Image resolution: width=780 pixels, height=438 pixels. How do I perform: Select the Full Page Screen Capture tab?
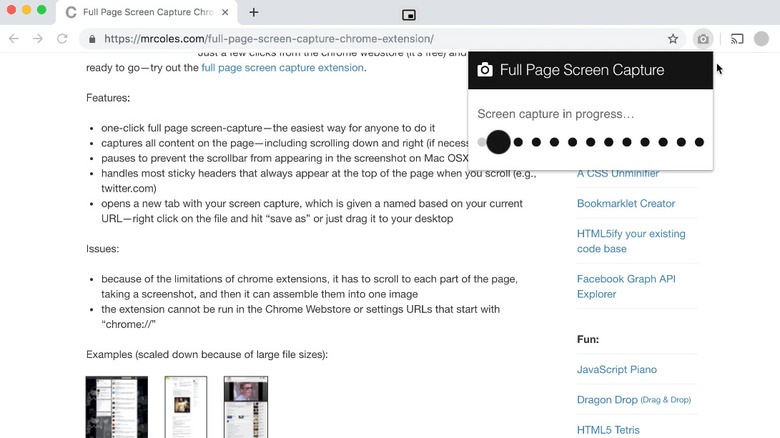tap(147, 12)
